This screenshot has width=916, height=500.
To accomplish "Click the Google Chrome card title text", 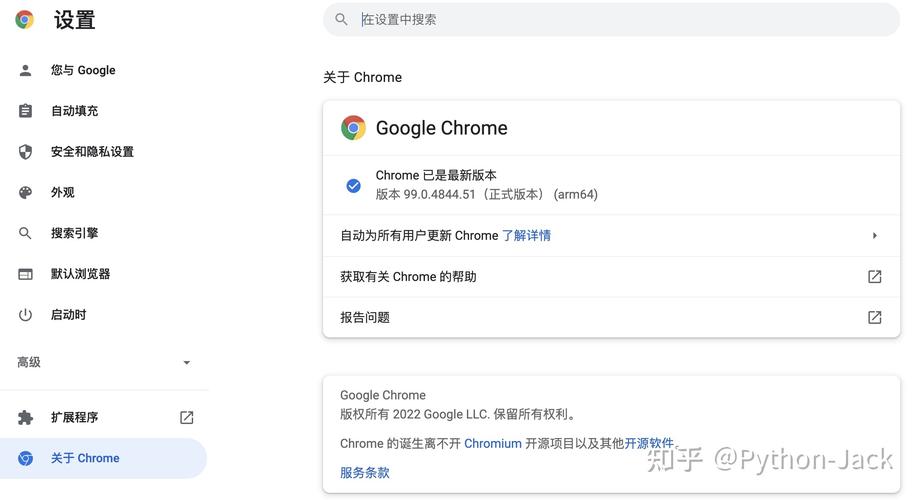I will 442,128.
